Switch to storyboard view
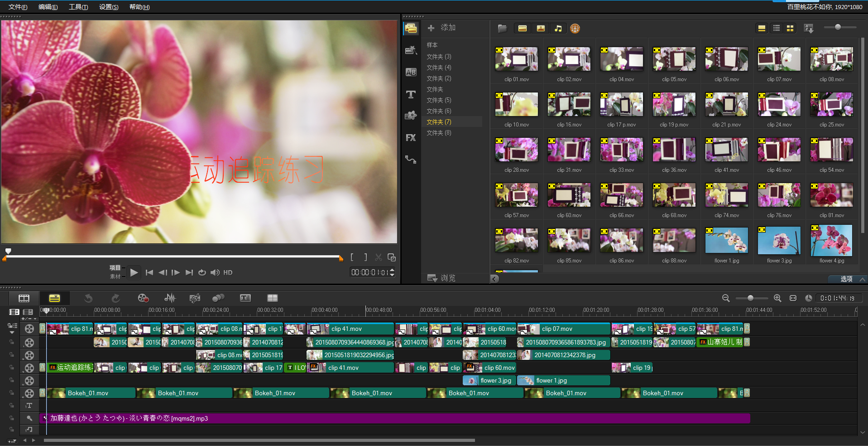The image size is (868, 446). pyautogui.click(x=24, y=298)
